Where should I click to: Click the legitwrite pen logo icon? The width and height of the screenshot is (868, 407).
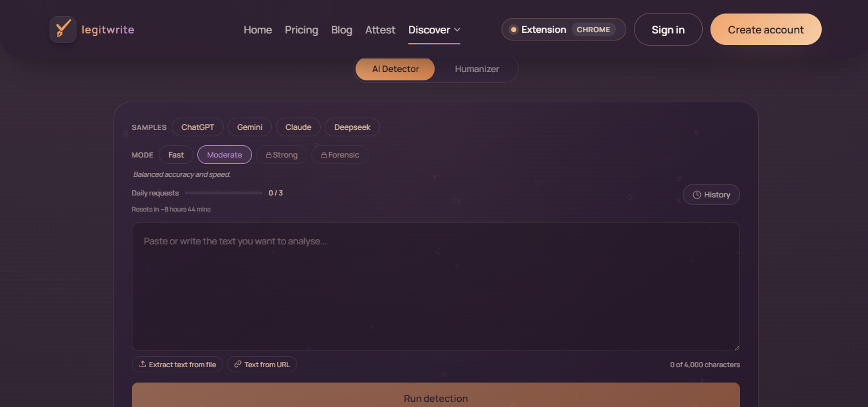click(x=63, y=30)
